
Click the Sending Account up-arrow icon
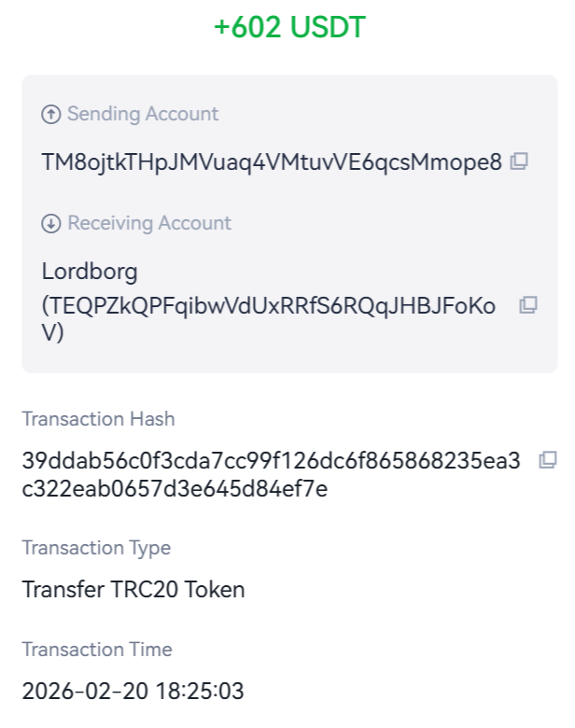[50, 114]
